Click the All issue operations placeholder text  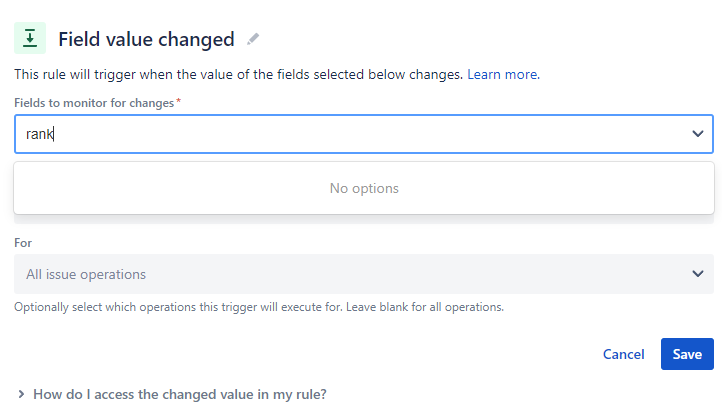[x=86, y=274]
